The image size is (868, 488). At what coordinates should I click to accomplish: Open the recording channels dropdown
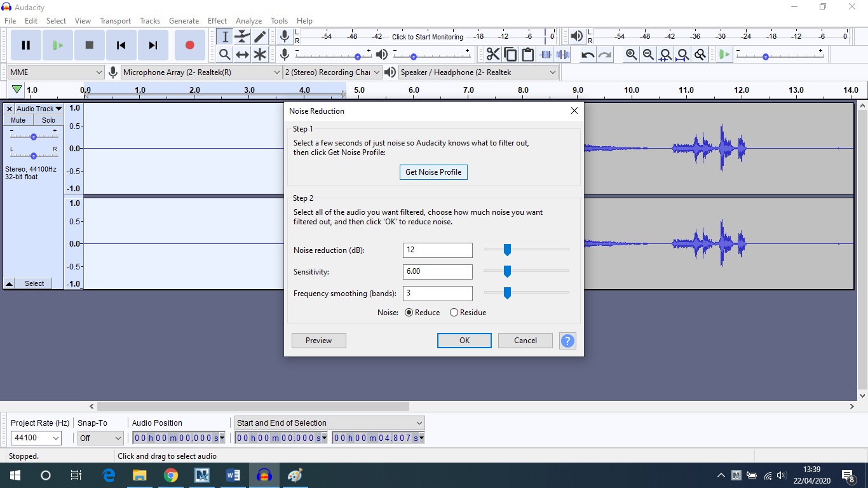tap(332, 72)
